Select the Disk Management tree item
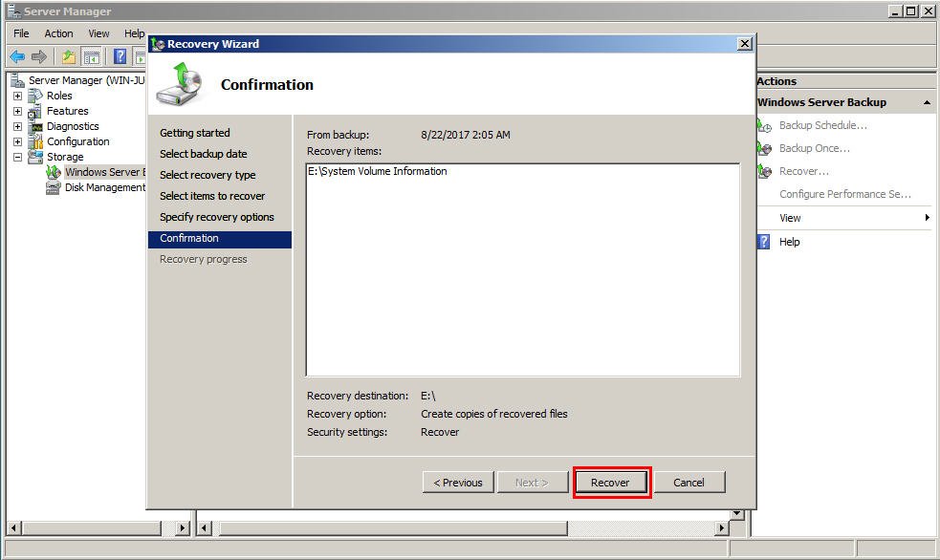 105,188
